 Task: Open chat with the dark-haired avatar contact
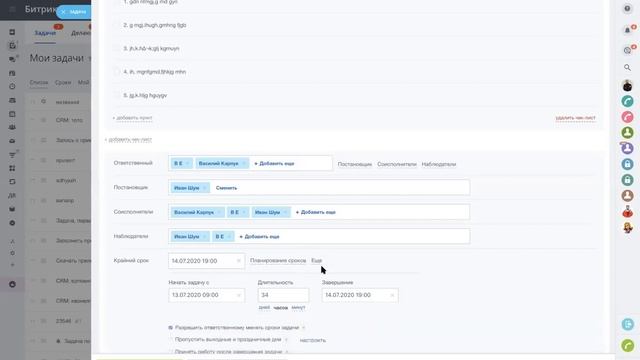(x=627, y=86)
